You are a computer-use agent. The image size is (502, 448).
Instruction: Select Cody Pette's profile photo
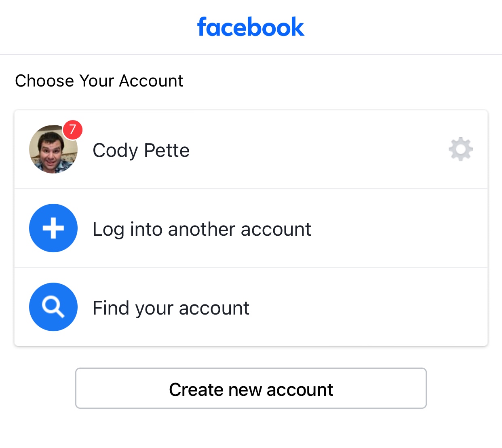click(53, 149)
